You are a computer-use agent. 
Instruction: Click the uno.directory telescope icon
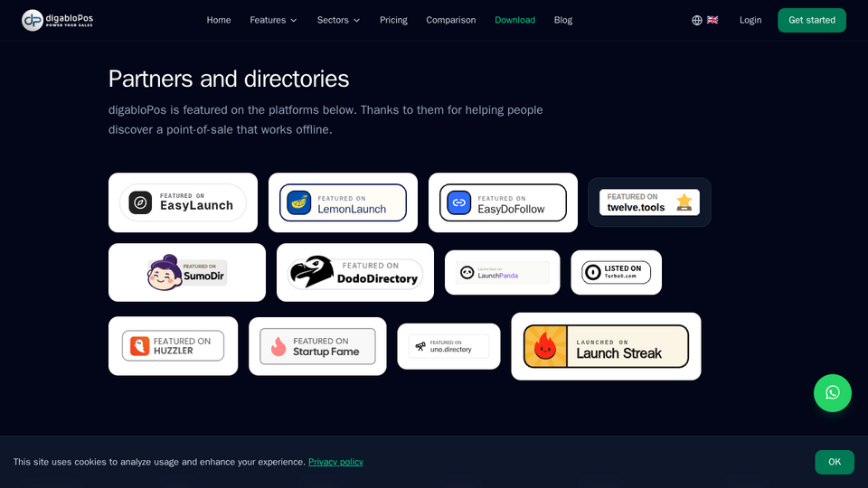420,346
